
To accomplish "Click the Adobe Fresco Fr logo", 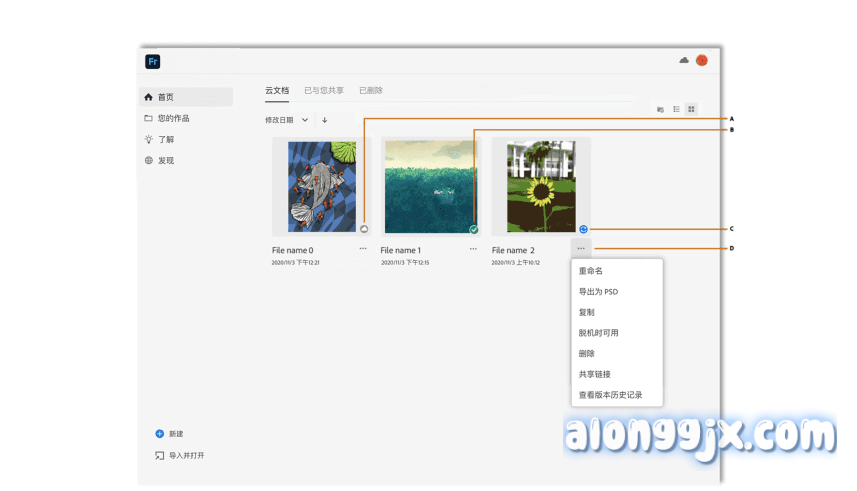I will tap(153, 62).
